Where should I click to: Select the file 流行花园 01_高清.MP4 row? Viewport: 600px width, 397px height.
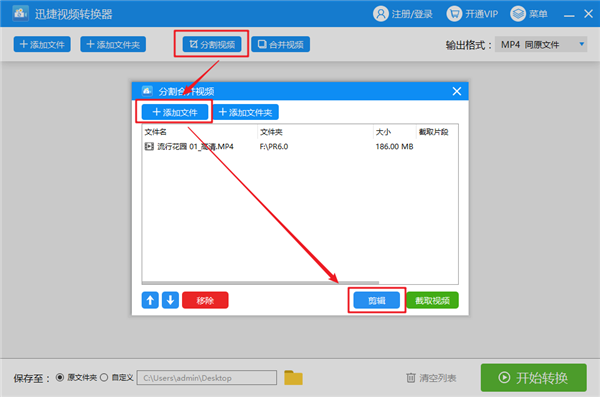click(x=300, y=146)
